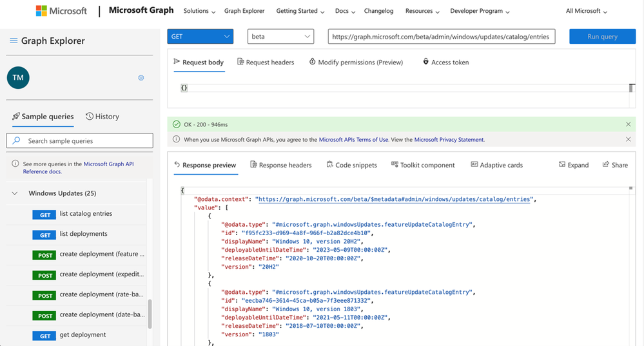Open the Microsoft Privacy Statement link
644x346 pixels.
[449, 140]
